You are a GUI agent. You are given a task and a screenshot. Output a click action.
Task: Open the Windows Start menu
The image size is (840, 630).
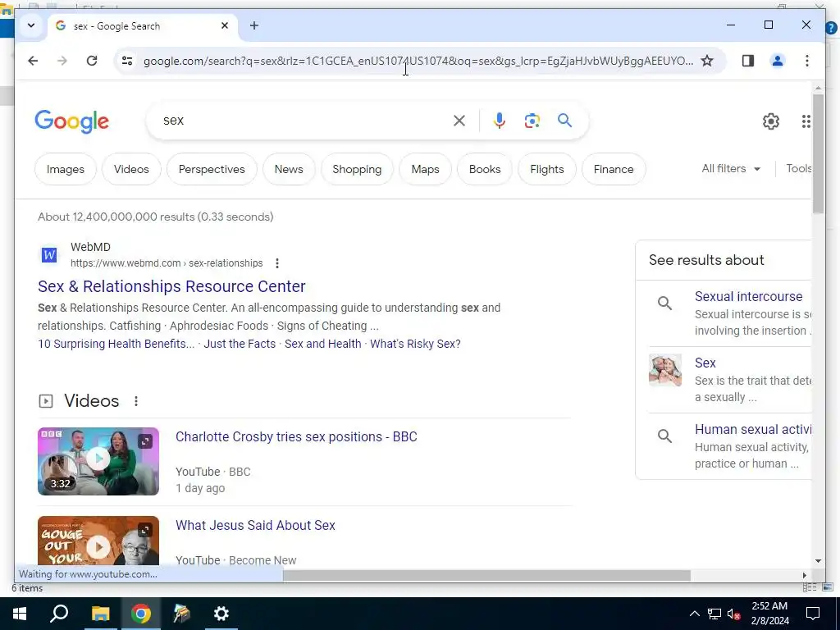pyautogui.click(x=20, y=614)
